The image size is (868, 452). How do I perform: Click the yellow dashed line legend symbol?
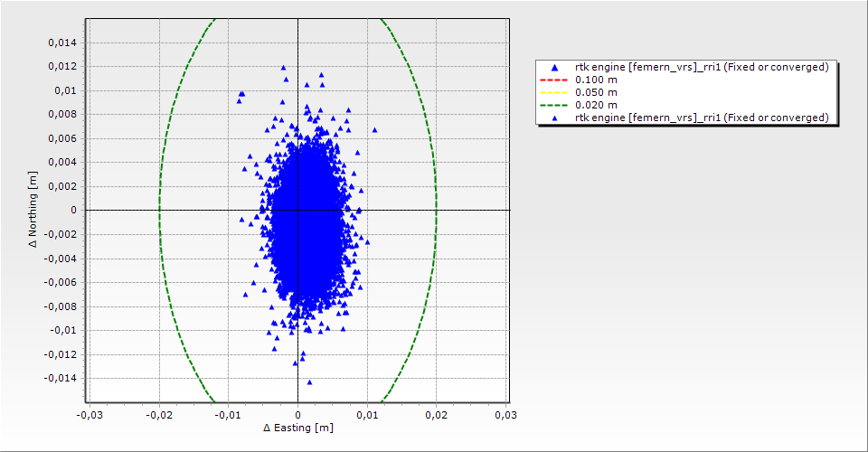click(554, 92)
